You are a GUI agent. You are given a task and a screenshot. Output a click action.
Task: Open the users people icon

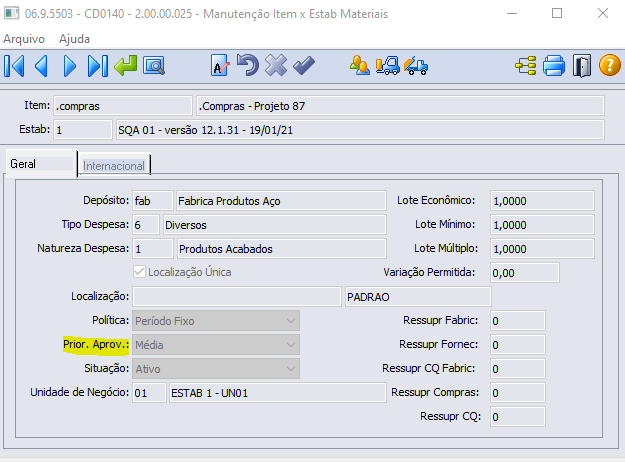(x=360, y=65)
